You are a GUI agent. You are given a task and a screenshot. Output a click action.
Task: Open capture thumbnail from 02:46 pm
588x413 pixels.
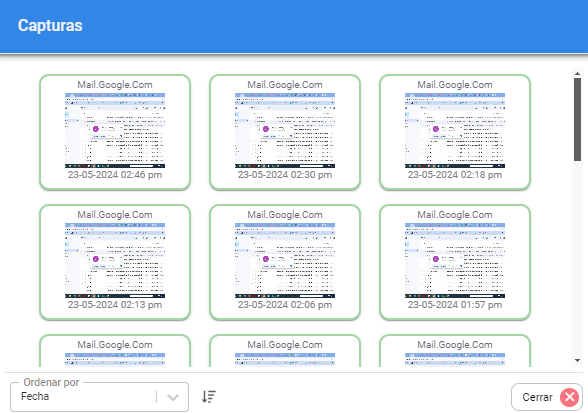tap(115, 130)
